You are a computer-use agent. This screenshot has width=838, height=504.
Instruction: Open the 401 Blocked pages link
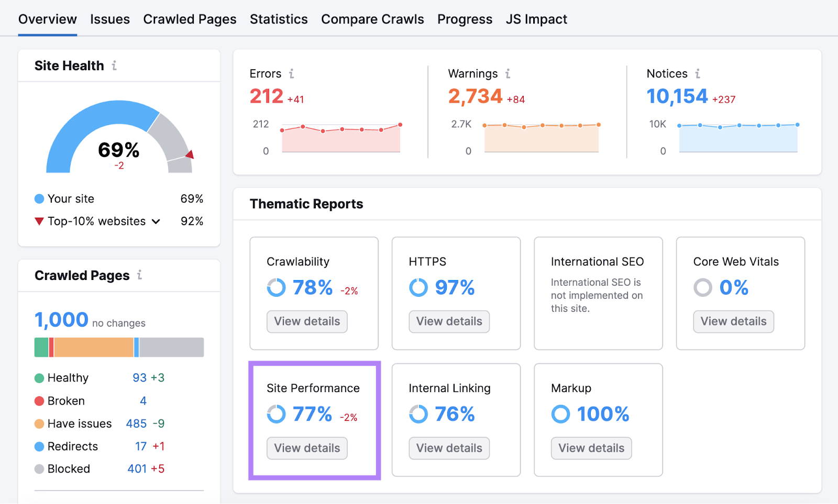pyautogui.click(x=137, y=469)
